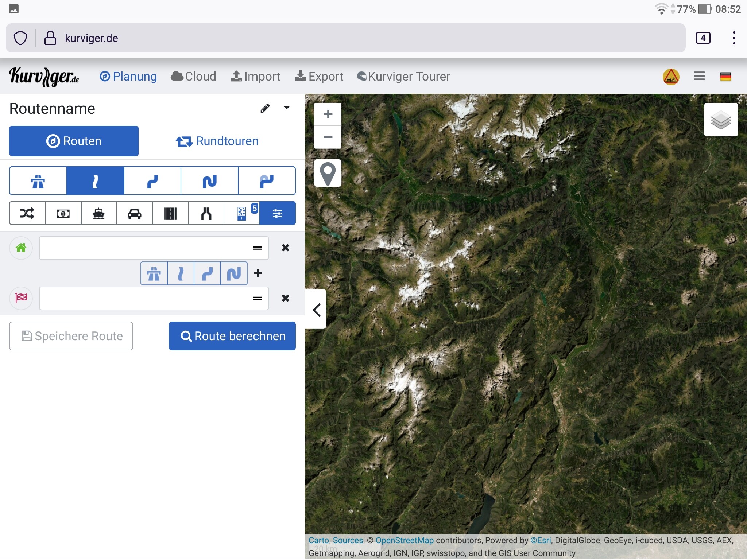
Task: Edit route name with pencil icon
Action: click(265, 108)
